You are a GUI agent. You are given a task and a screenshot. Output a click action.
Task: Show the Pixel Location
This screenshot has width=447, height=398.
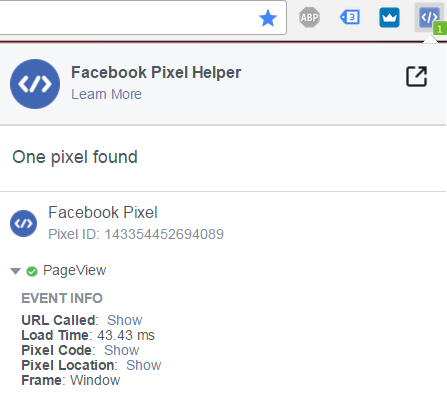click(143, 365)
